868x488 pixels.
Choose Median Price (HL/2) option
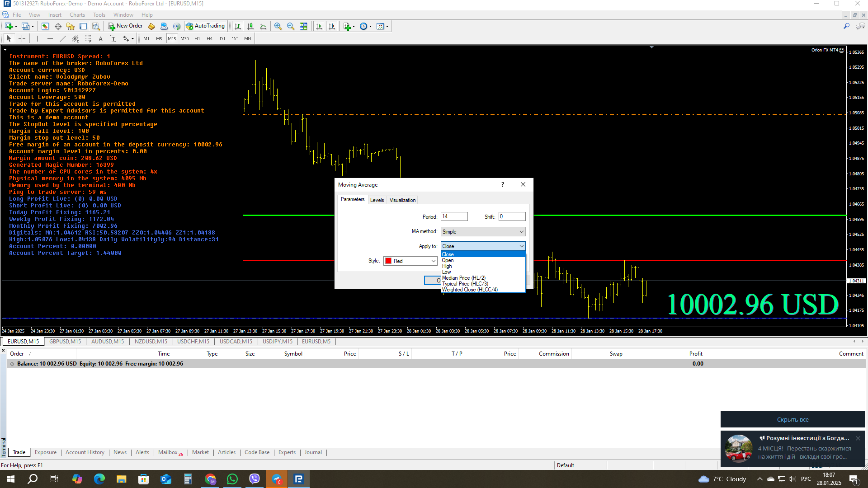coord(464,278)
